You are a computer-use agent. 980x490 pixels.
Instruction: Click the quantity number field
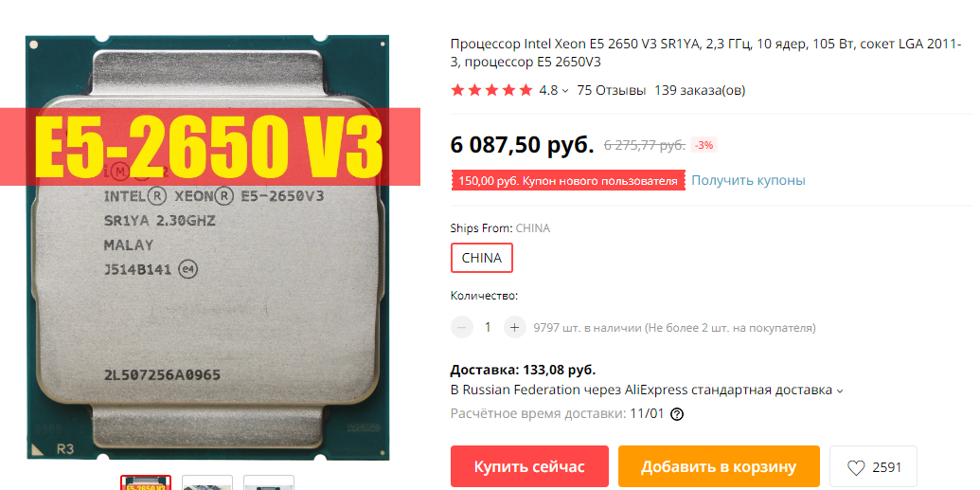point(489,327)
